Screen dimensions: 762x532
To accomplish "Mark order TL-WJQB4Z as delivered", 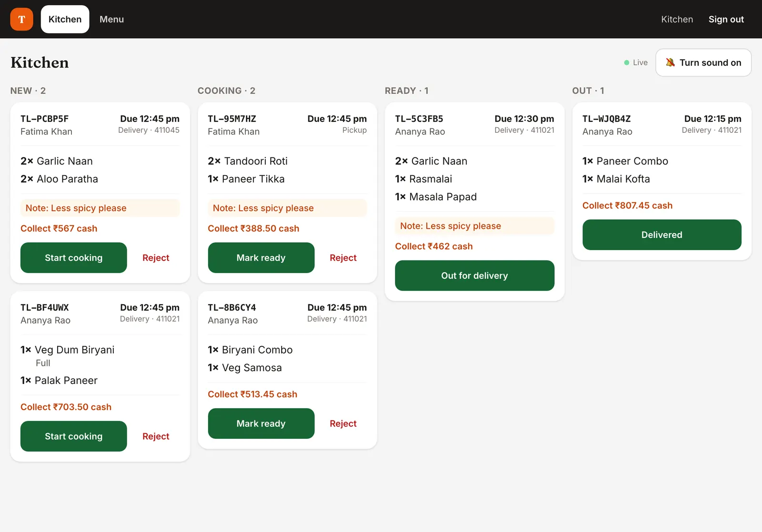I will coord(662,235).
